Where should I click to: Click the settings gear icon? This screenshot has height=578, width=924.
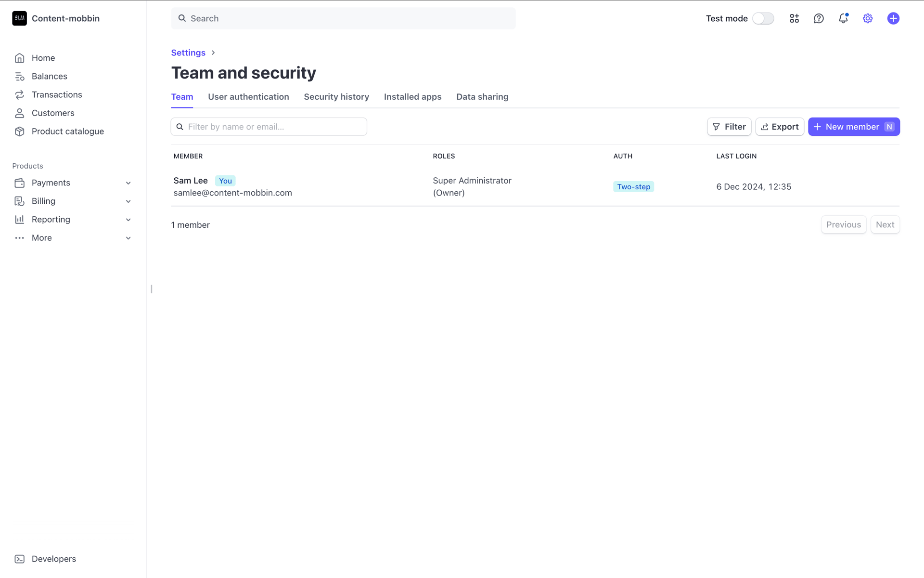tap(868, 18)
